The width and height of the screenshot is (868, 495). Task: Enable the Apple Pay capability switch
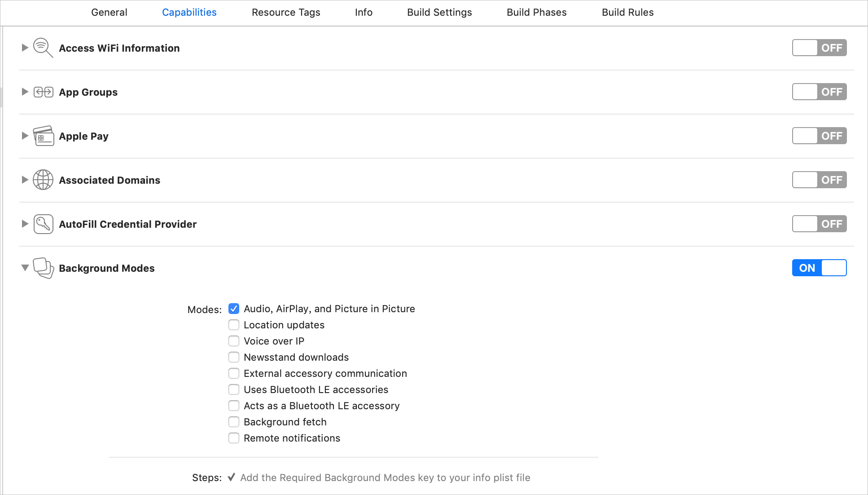click(x=819, y=136)
